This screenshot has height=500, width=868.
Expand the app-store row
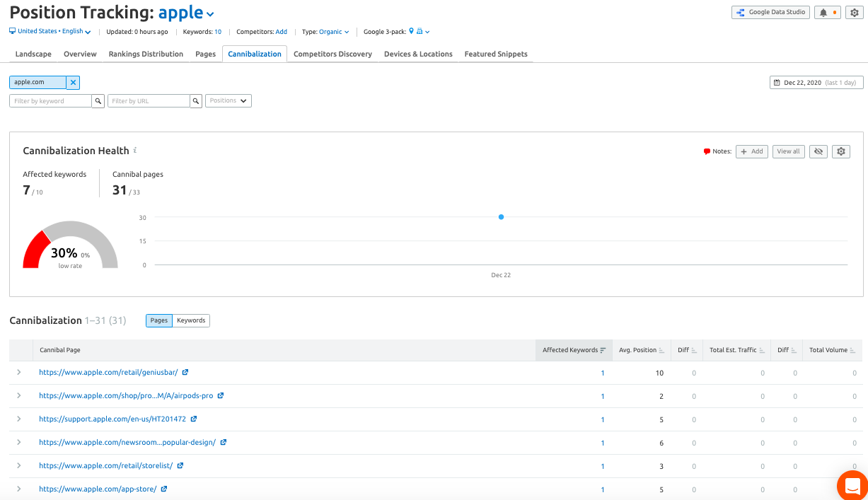(19, 489)
